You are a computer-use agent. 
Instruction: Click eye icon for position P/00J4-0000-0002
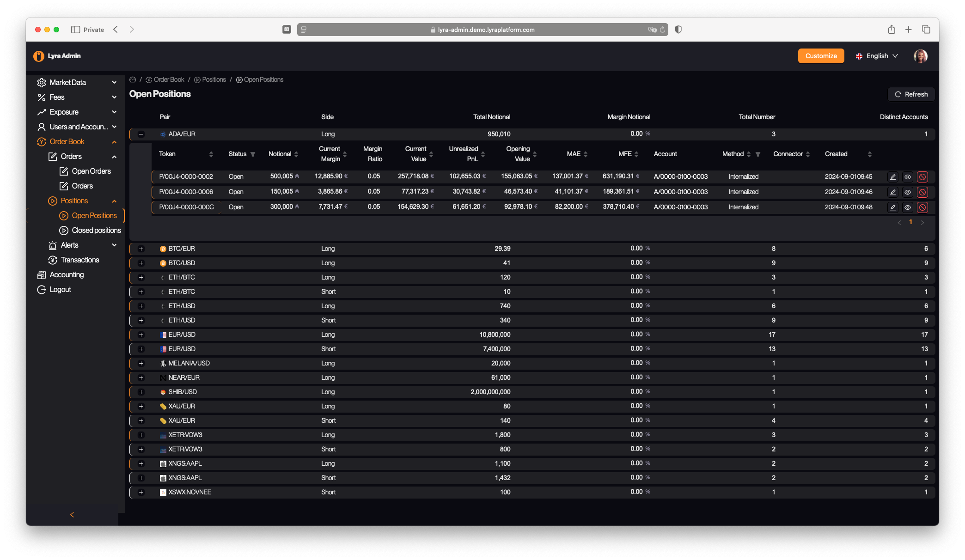point(908,177)
